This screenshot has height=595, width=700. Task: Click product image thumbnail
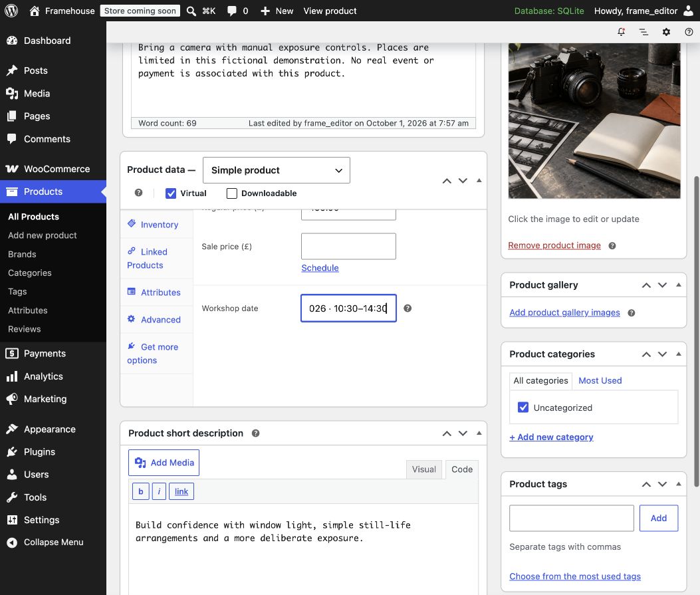[594, 120]
